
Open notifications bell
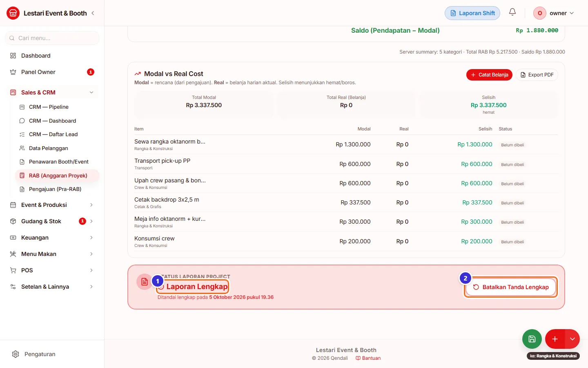click(x=512, y=12)
